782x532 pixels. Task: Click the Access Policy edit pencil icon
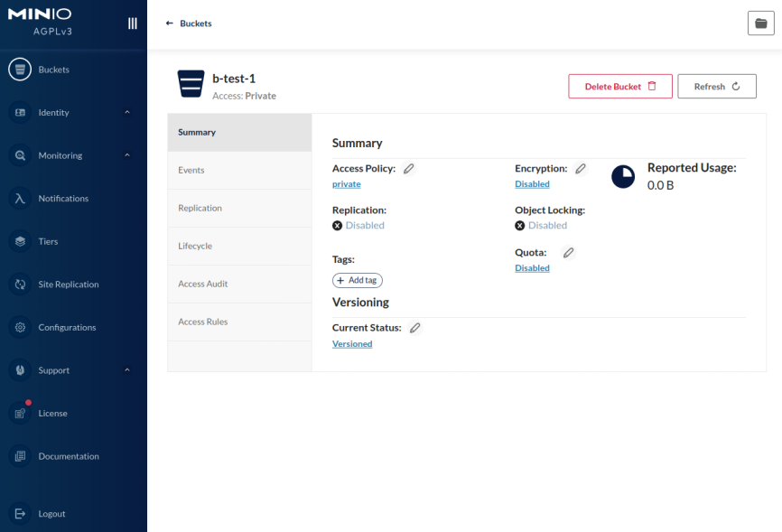[409, 169]
